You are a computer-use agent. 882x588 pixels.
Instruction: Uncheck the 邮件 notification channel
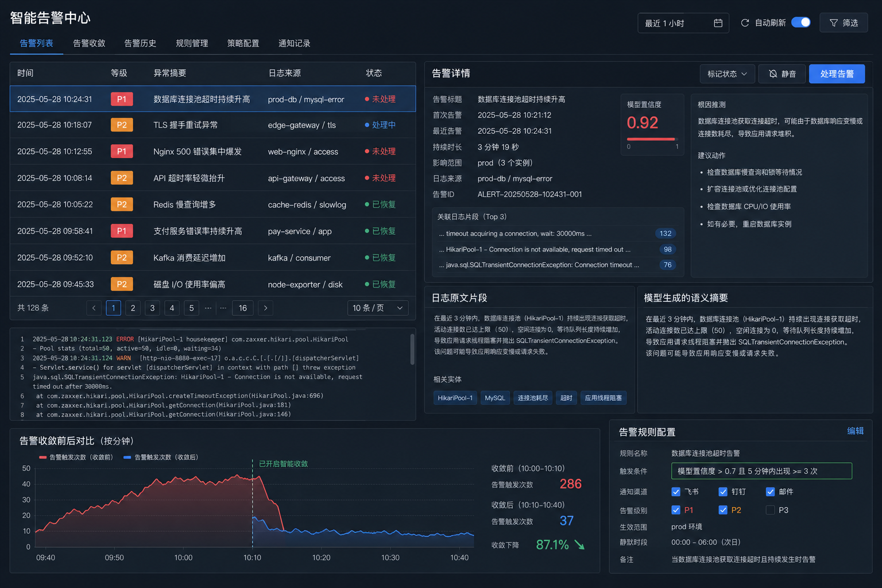point(771,492)
